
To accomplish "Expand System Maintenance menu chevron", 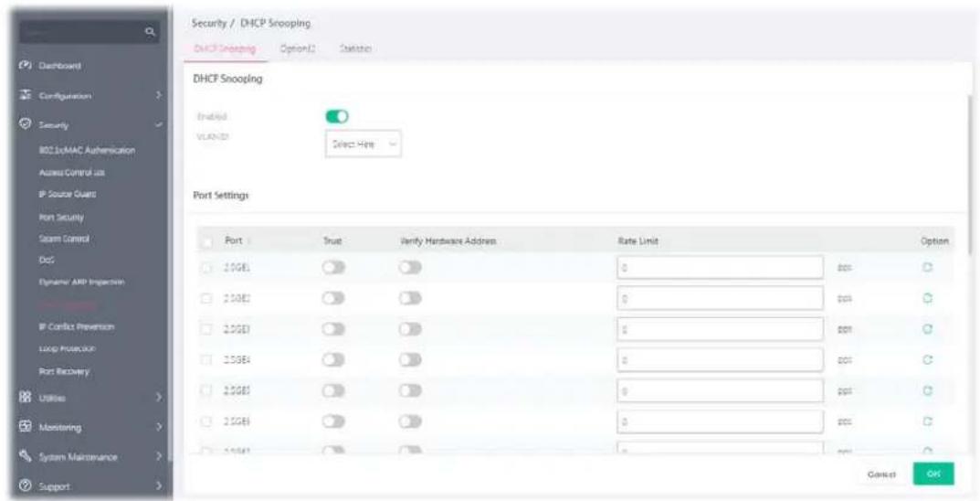I will (159, 456).
